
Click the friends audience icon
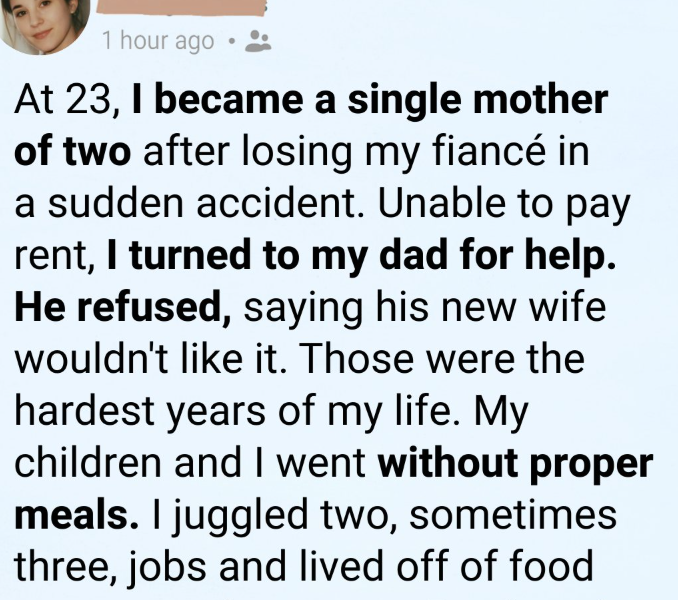click(258, 41)
